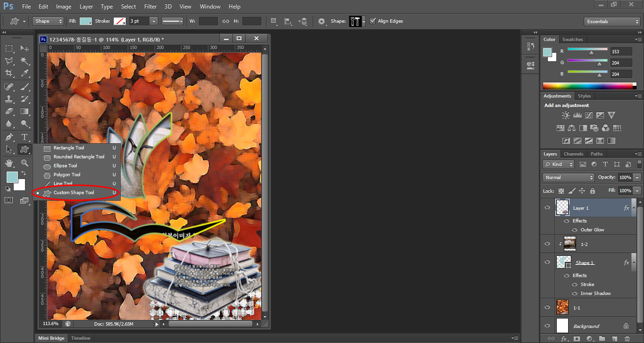Viewport: 644px width, 343px height.
Task: Create a new group folder icon
Action: point(602,338)
